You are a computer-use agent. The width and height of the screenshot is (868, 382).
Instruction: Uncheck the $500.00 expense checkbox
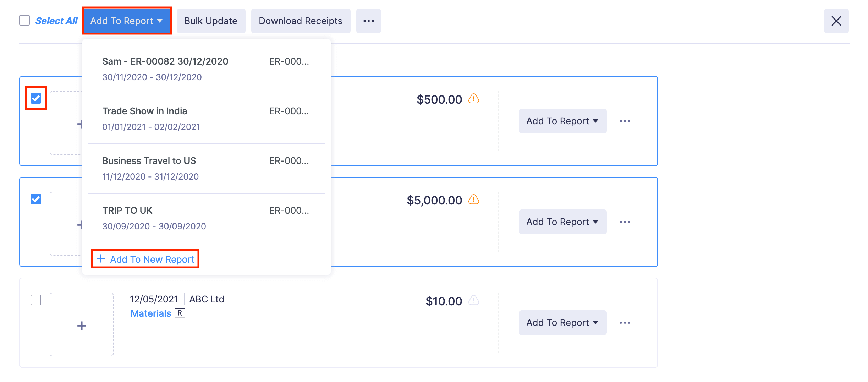(35, 98)
